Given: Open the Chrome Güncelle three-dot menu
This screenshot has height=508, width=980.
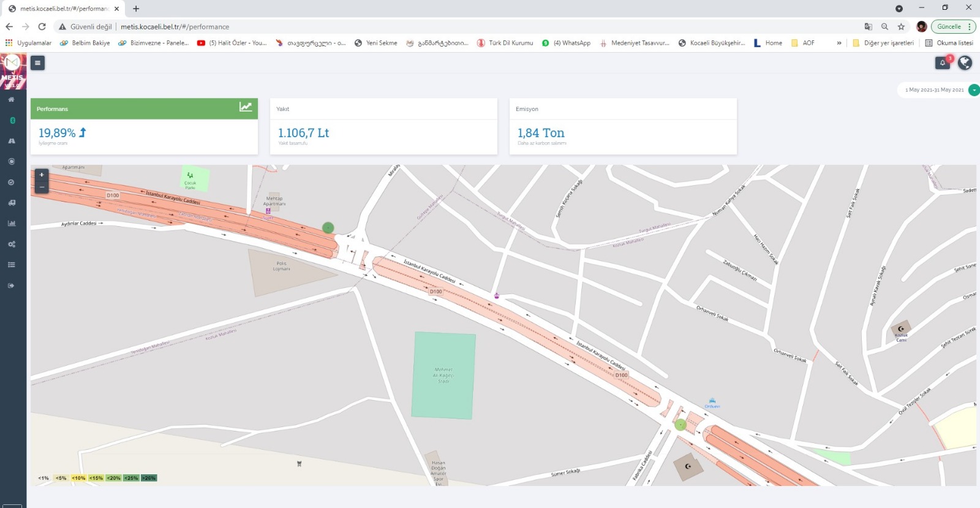Looking at the screenshot, I should point(970,26).
